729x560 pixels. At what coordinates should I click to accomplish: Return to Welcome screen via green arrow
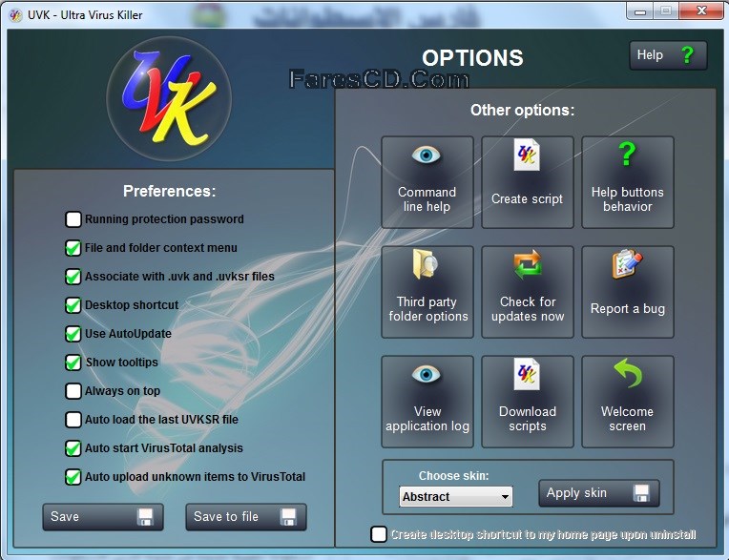[x=628, y=373]
